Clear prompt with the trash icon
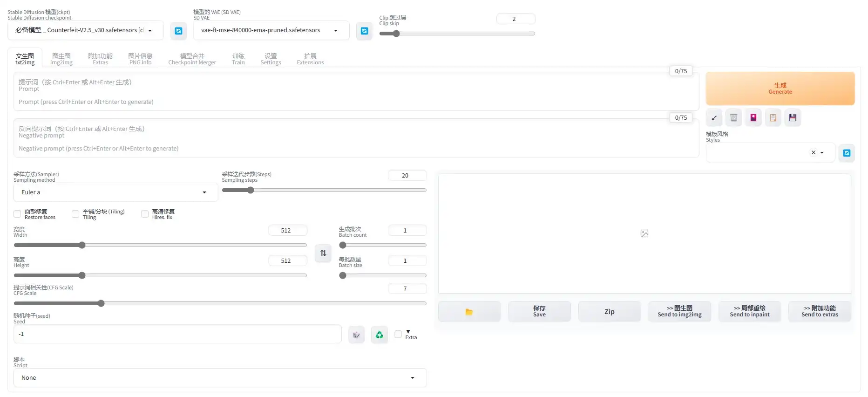 coord(733,118)
